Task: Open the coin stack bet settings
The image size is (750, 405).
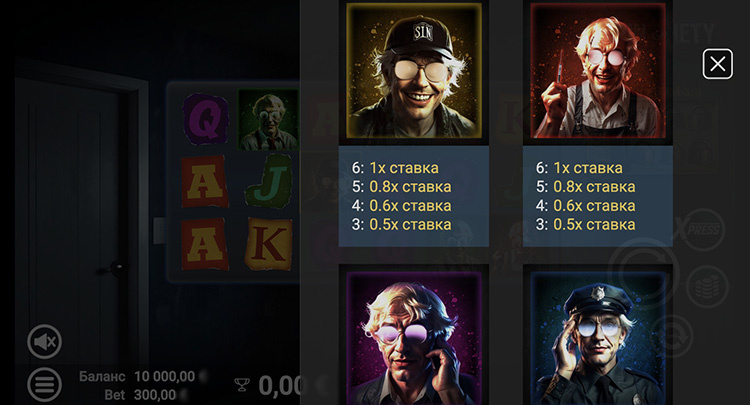Action: click(706, 287)
